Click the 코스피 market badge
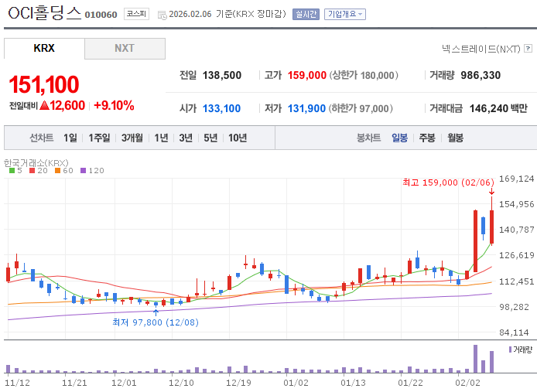The width and height of the screenshot is (537, 392). pos(136,14)
